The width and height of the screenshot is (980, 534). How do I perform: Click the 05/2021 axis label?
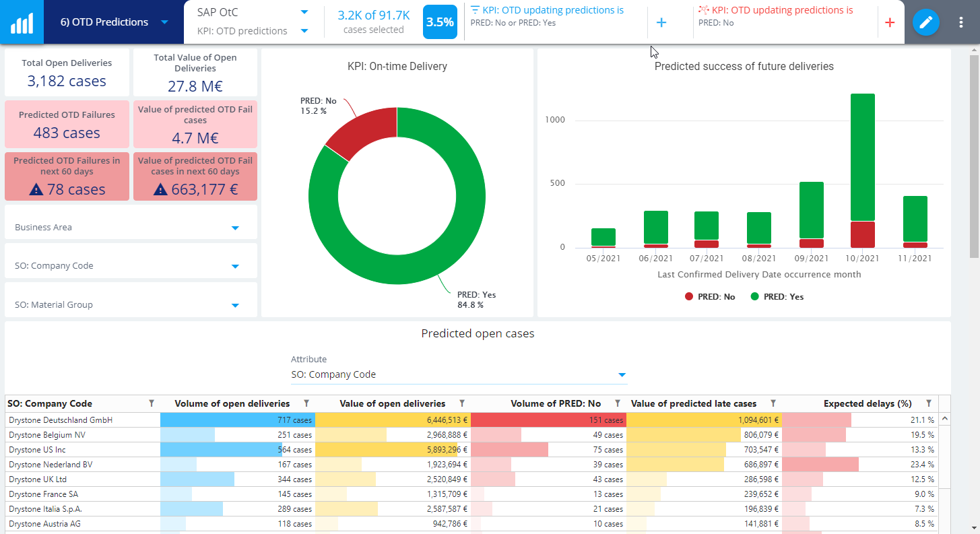603,259
